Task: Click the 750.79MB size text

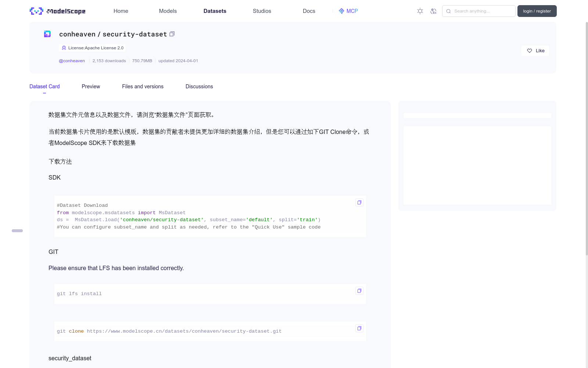Action: coord(142,61)
